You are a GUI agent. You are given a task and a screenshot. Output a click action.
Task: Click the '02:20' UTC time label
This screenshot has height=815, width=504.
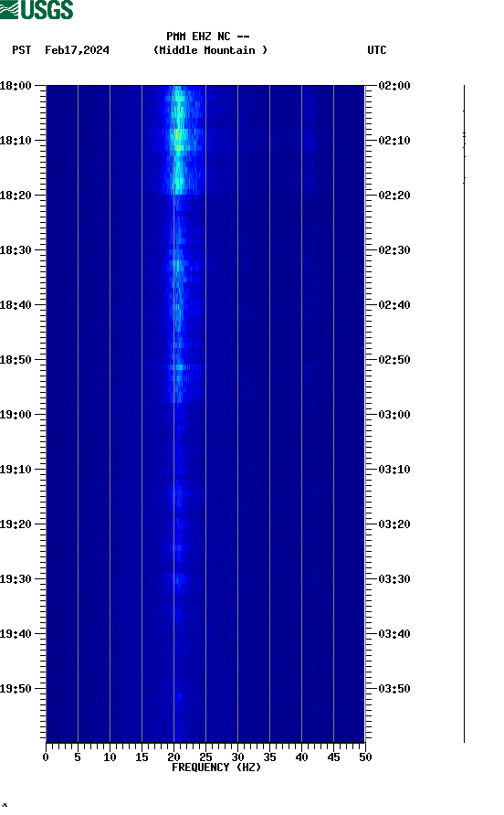pyautogui.click(x=394, y=196)
